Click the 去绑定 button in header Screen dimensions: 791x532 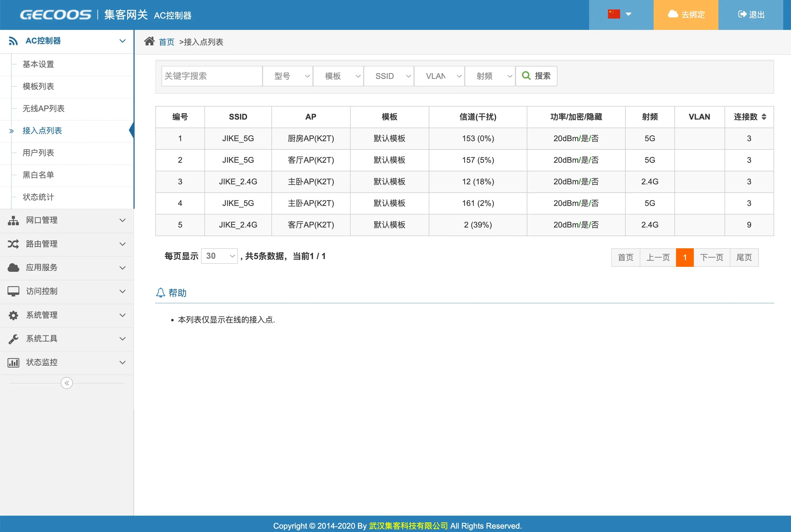tap(686, 15)
